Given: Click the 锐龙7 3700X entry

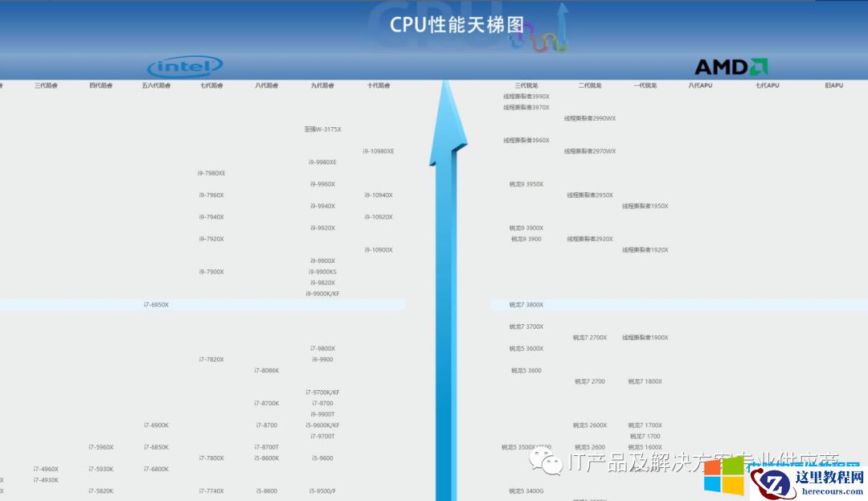Looking at the screenshot, I should (x=526, y=326).
